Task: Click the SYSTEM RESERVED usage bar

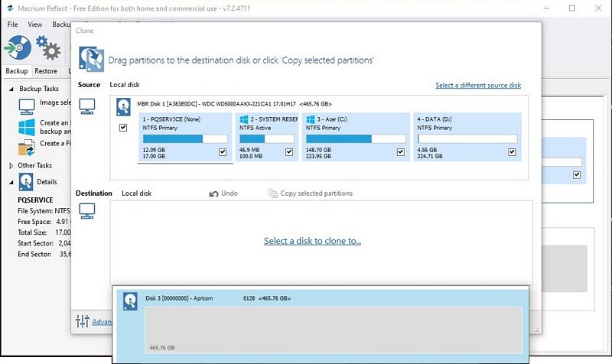Action: point(267,139)
